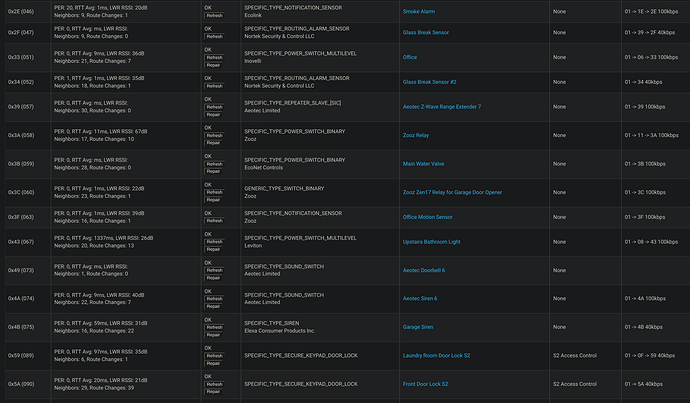Open Laundry Room Door Lock S2 link

coord(439,355)
